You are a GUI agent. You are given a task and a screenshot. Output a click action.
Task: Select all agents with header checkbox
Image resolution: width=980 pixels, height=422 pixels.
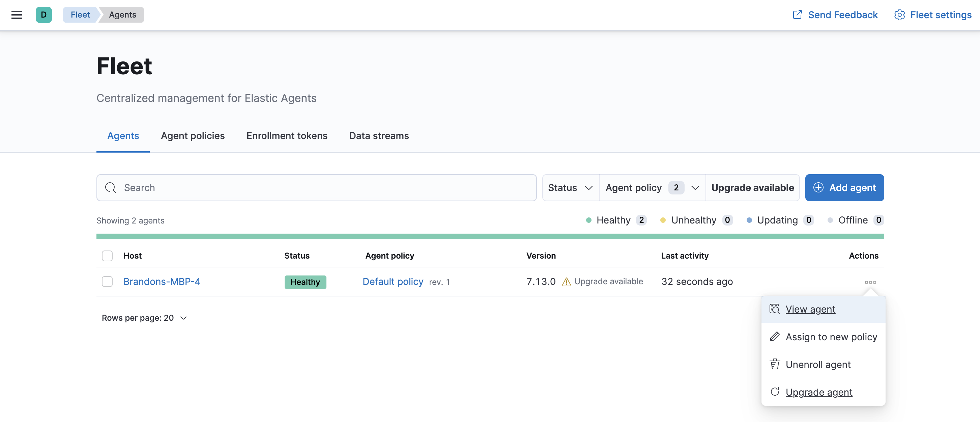click(x=107, y=256)
